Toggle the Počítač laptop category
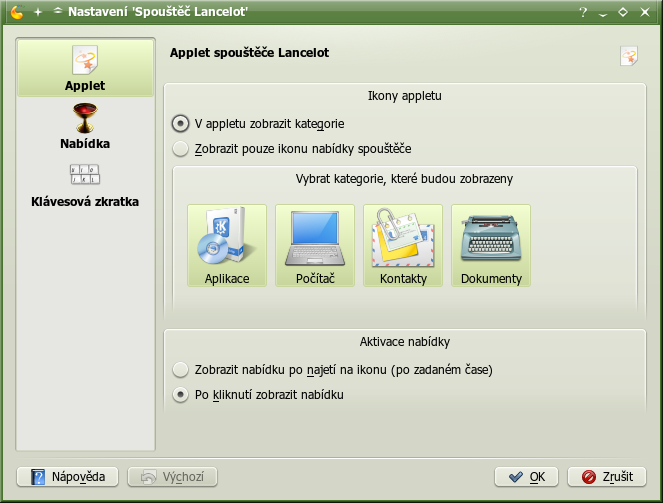The width and height of the screenshot is (663, 503). [315, 246]
